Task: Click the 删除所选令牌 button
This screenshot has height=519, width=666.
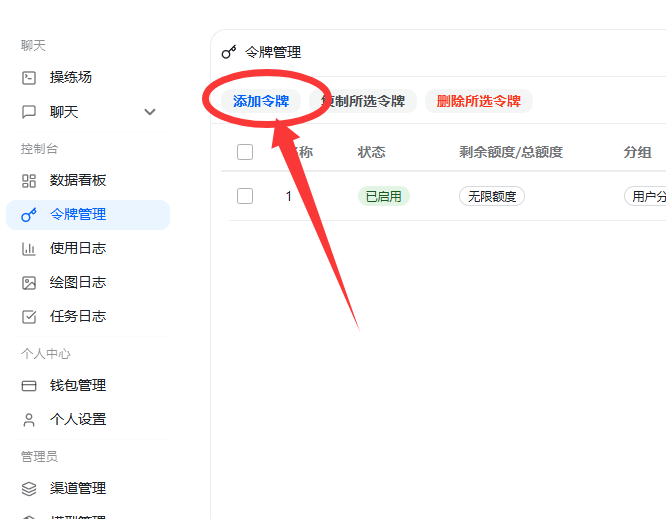Action: tap(479, 101)
